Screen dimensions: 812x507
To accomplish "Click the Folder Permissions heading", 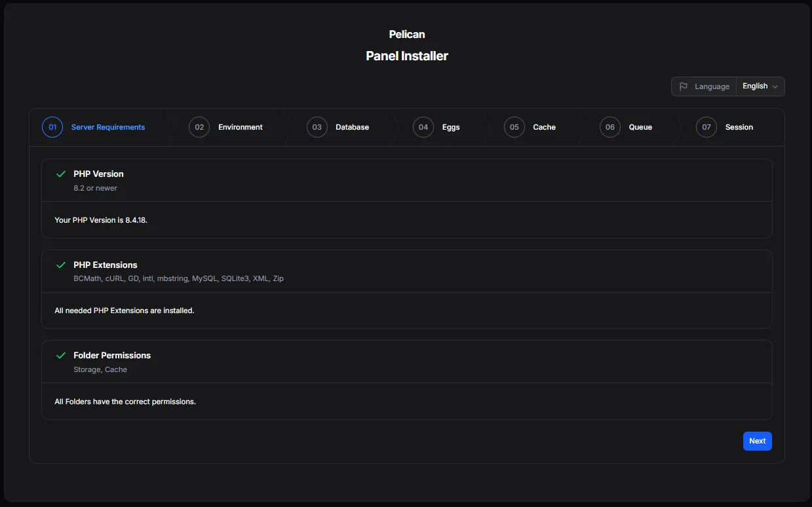I will pos(112,355).
